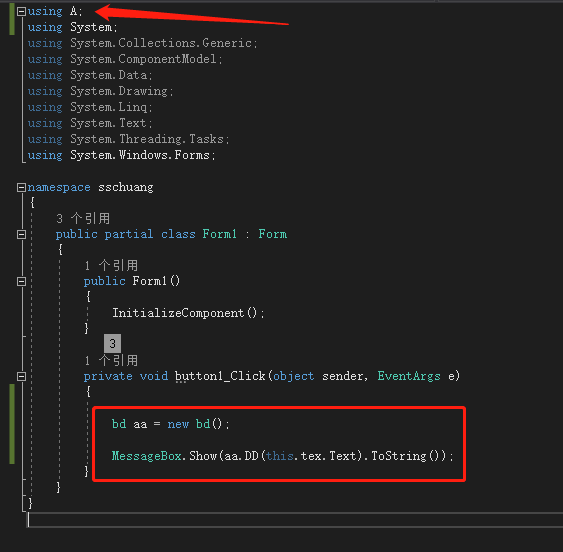
Task: Collapse the using directives block
Action: (x=21, y=11)
